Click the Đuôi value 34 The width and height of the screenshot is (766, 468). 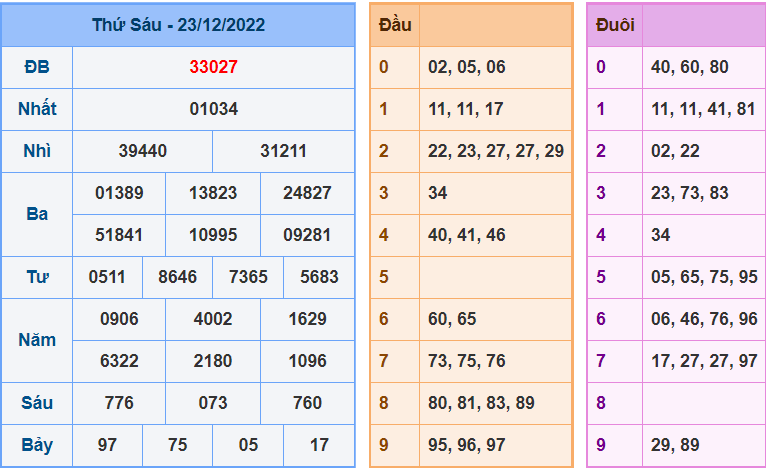pyautogui.click(x=660, y=235)
